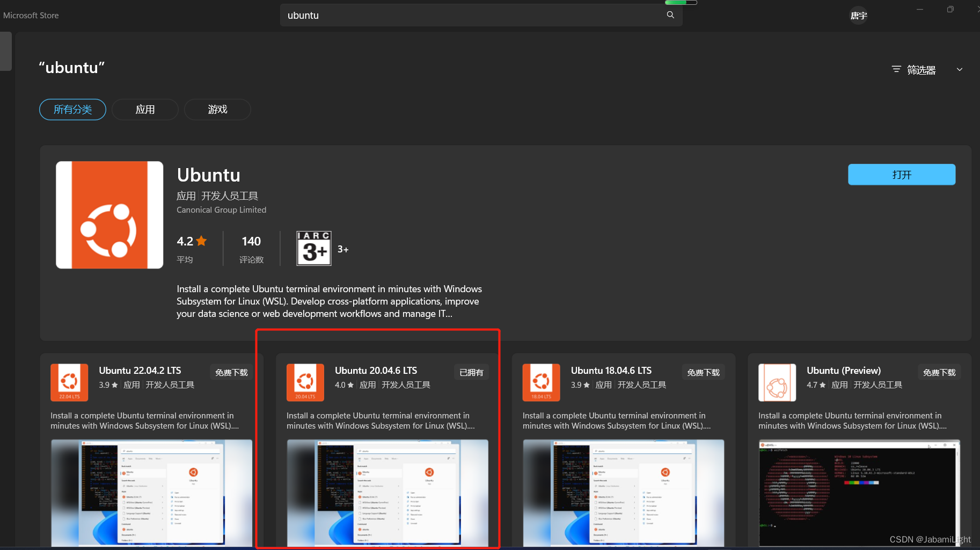Click the featured Ubuntu description text
The image size is (980, 550).
pyautogui.click(x=329, y=301)
